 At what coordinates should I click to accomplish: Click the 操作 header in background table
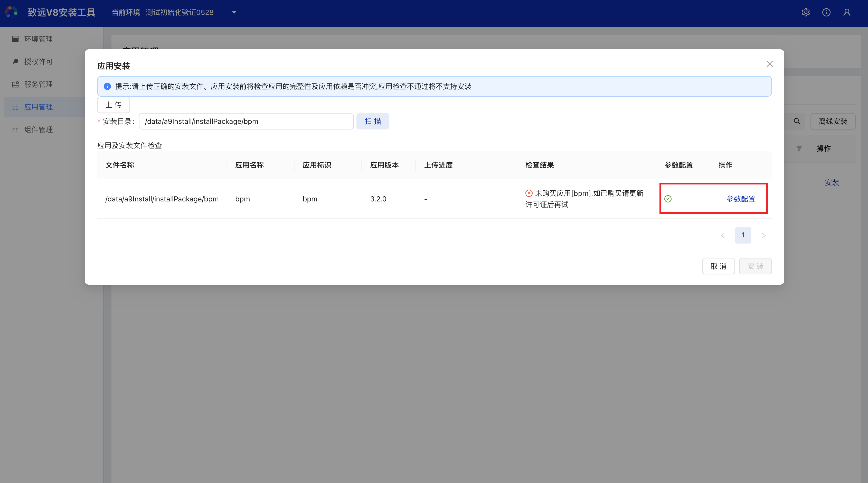(824, 148)
